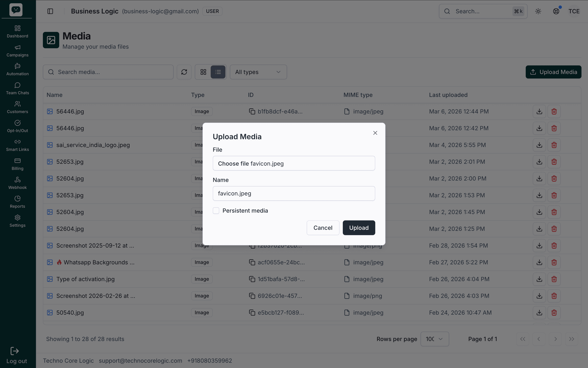The image size is (588, 368).
Task: Click support@technocorelogic.com in footer
Action: coord(140,361)
